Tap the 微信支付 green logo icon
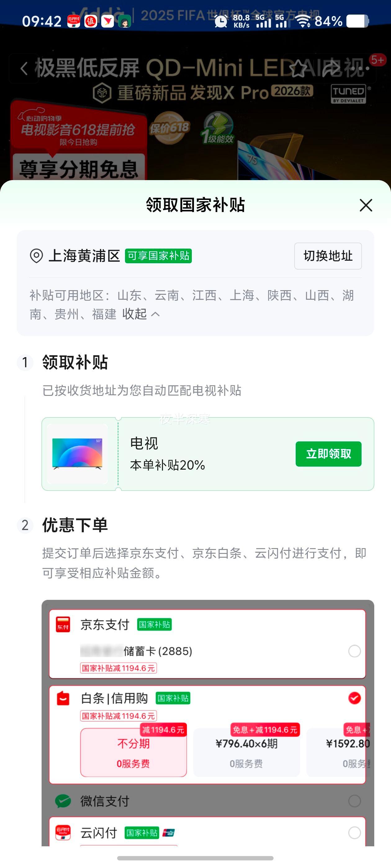Image resolution: width=391 pixels, height=868 pixels. point(63,801)
